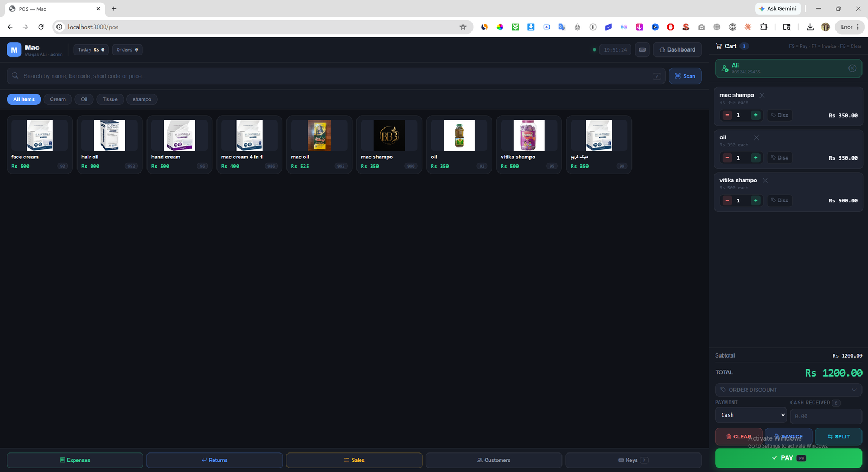Click the keyboard icon beside the clock
The height and width of the screenshot is (472, 868).
tap(642, 49)
